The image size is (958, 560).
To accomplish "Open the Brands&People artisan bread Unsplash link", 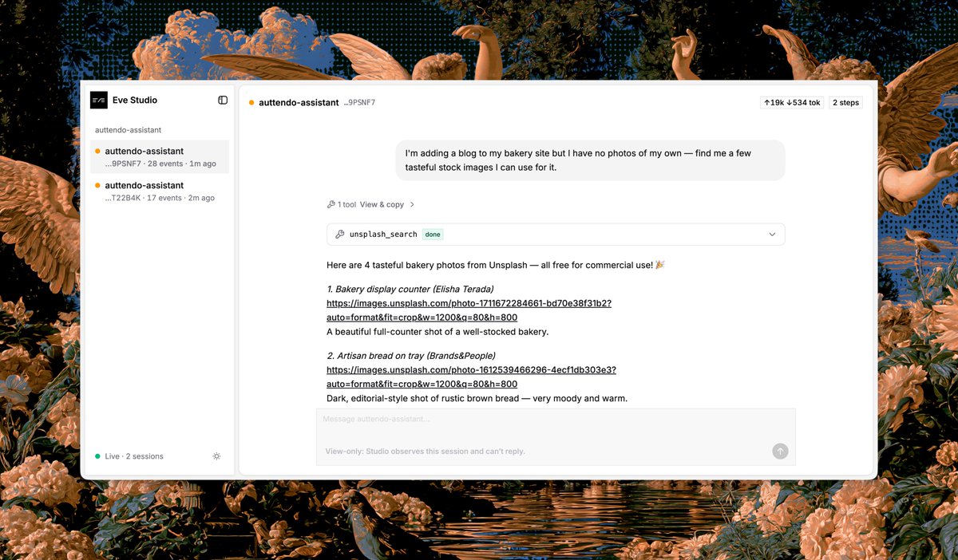I will tap(471, 377).
